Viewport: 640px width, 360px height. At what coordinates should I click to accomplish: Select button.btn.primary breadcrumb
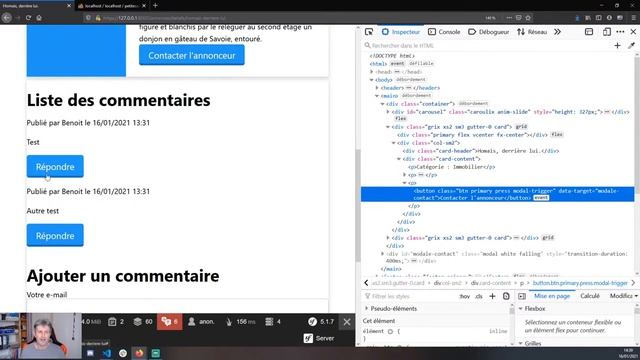click(x=580, y=283)
